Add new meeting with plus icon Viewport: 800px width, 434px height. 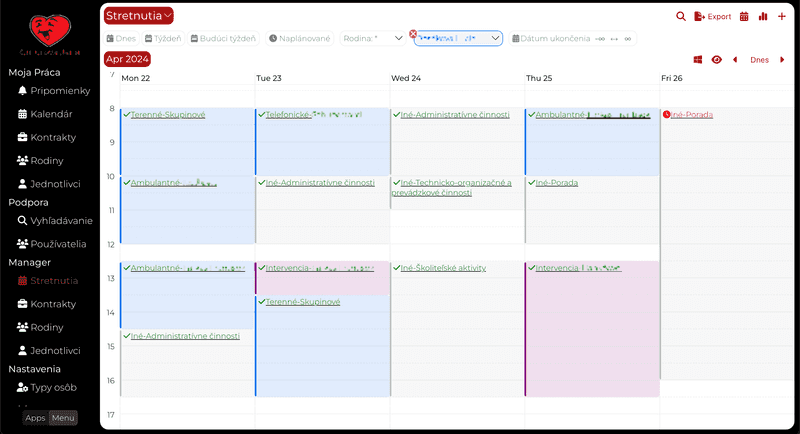(782, 16)
